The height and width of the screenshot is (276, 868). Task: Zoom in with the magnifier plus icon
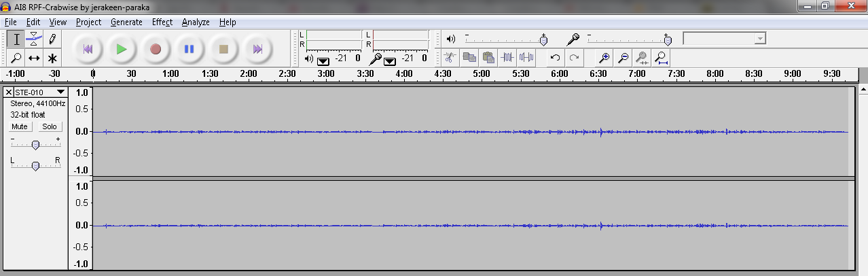click(x=604, y=58)
